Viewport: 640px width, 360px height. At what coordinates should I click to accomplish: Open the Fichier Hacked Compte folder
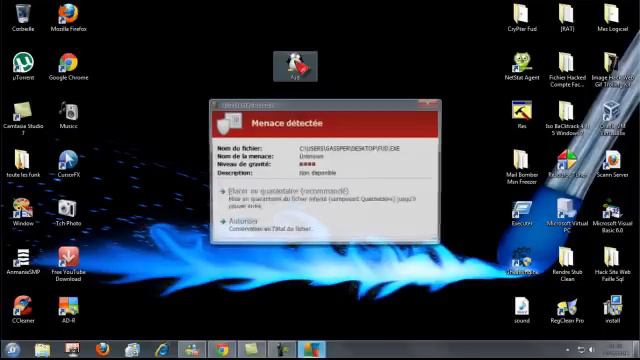tap(567, 69)
